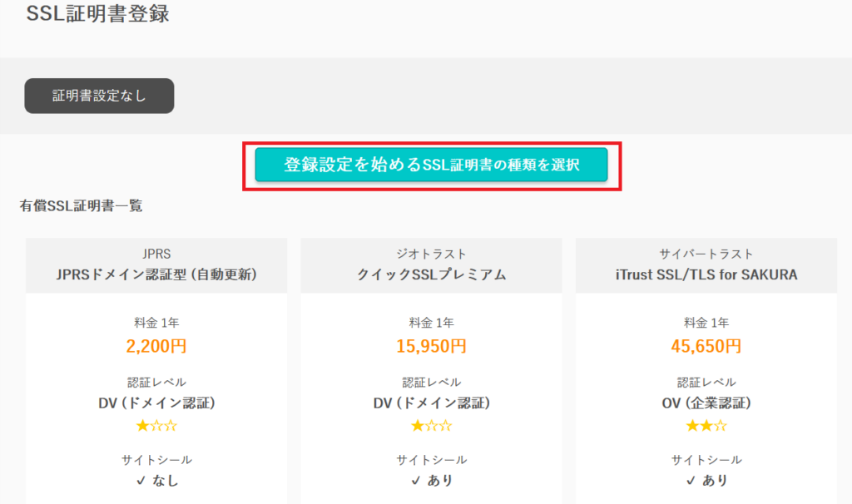Click the 証明書設定なし status button
The height and width of the screenshot is (504, 852).
point(99,96)
